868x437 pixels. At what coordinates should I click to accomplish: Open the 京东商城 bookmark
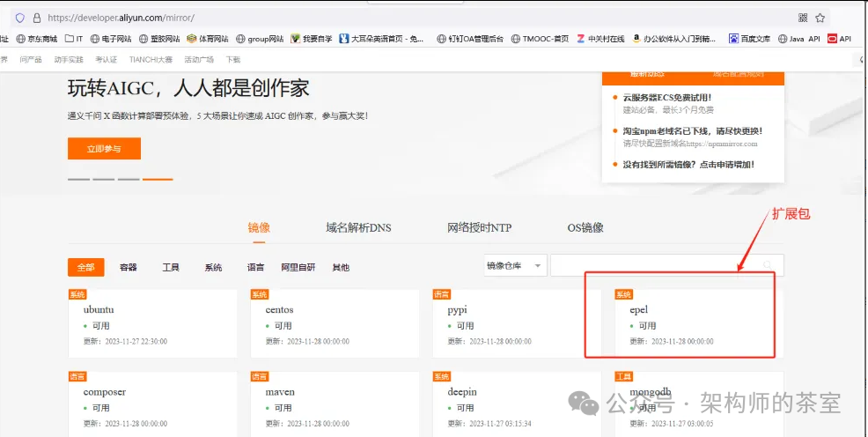click(37, 39)
